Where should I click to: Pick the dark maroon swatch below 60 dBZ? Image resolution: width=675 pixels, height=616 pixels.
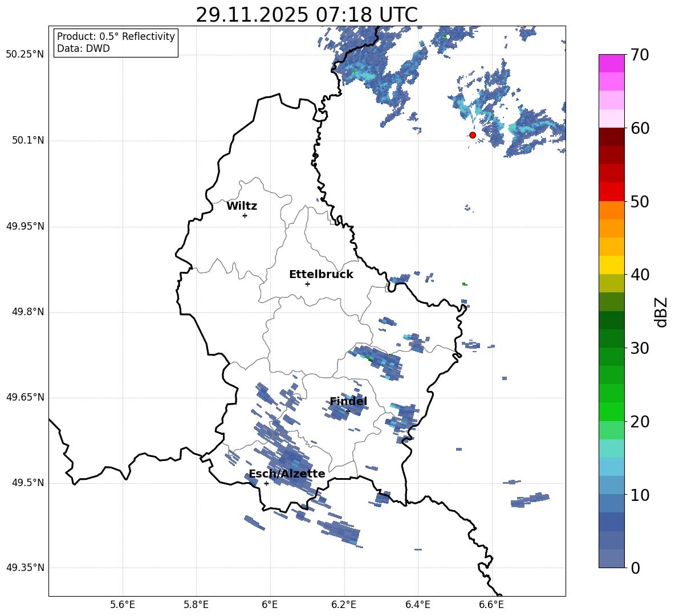(x=612, y=137)
